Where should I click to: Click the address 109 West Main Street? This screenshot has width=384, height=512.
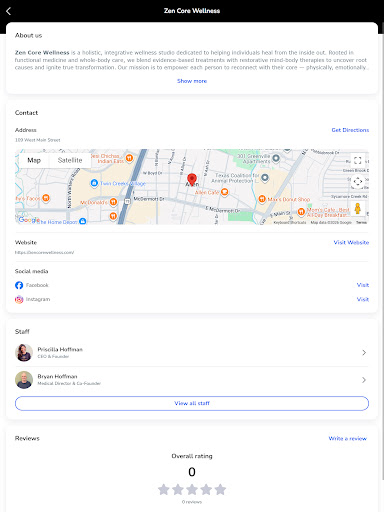point(38,140)
